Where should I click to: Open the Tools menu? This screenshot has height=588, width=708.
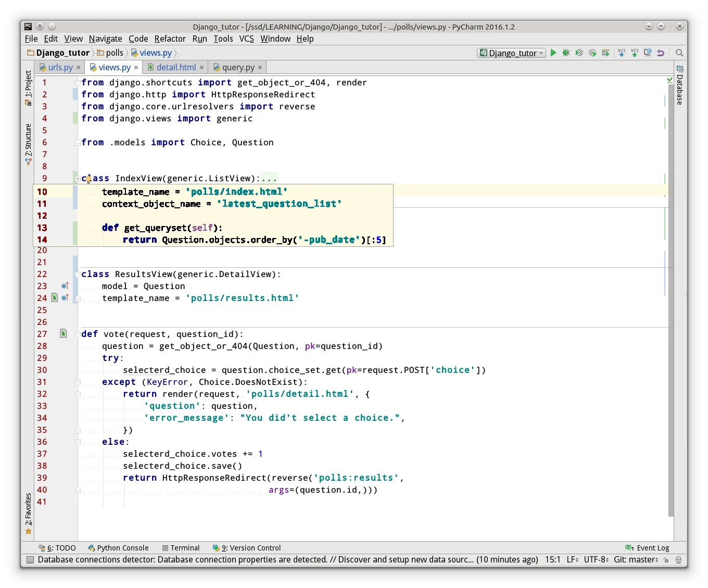[223, 39]
